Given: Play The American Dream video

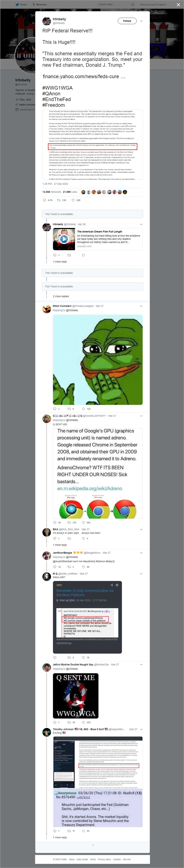Looking at the screenshot, I should 64,239.
